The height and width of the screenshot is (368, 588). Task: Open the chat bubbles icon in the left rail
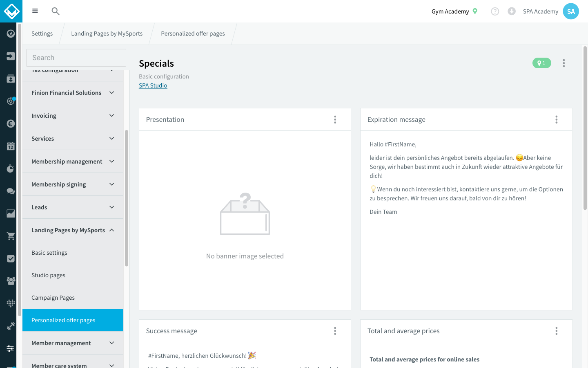coord(11,191)
